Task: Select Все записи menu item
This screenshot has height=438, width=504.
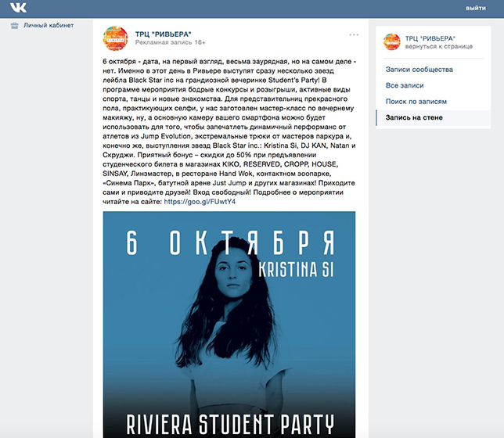Action: [405, 85]
